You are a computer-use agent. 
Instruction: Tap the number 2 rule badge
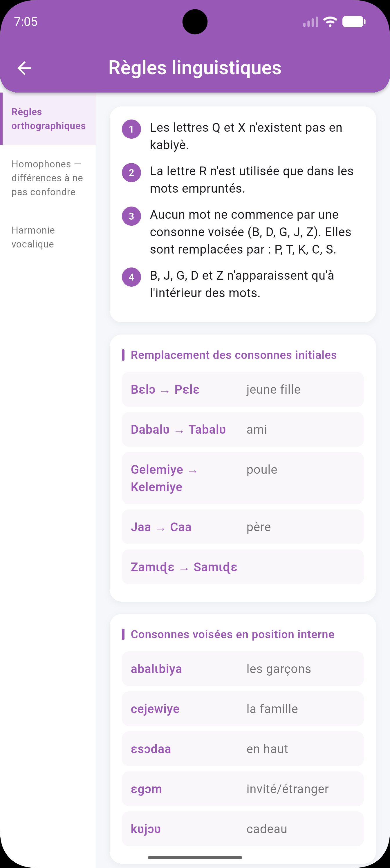click(x=131, y=173)
